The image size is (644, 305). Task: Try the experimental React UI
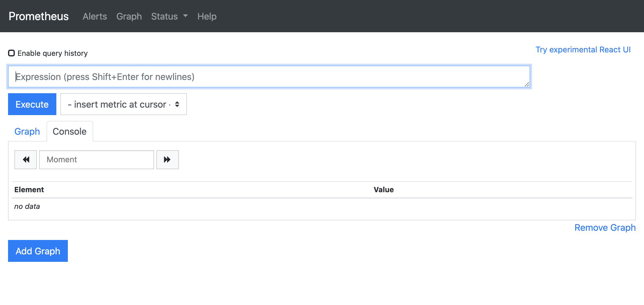tap(583, 49)
